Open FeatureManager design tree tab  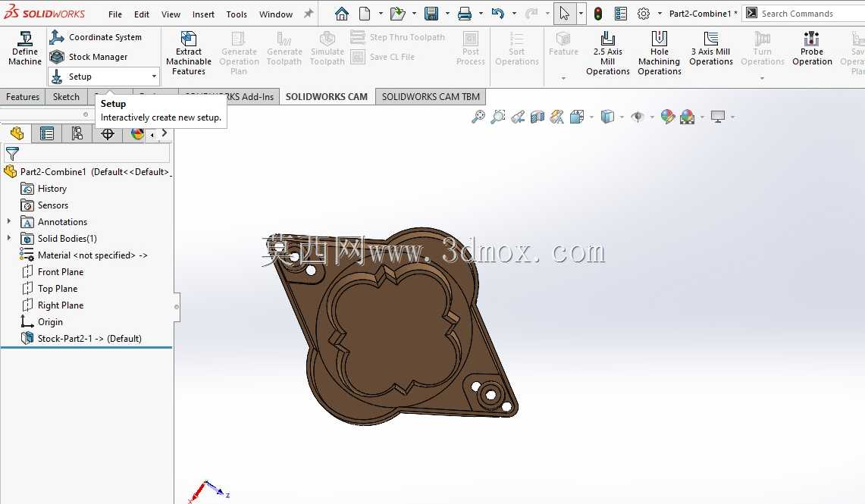pos(17,133)
